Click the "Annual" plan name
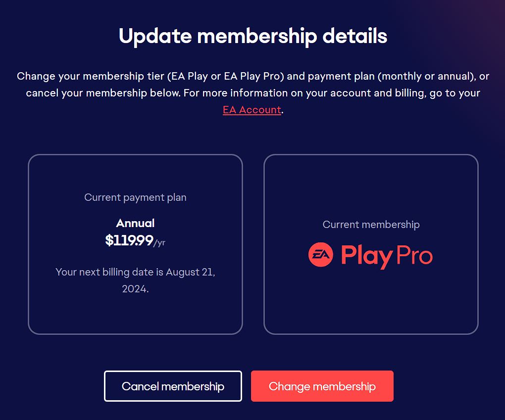Viewport: 505px width, 420px height. (135, 223)
